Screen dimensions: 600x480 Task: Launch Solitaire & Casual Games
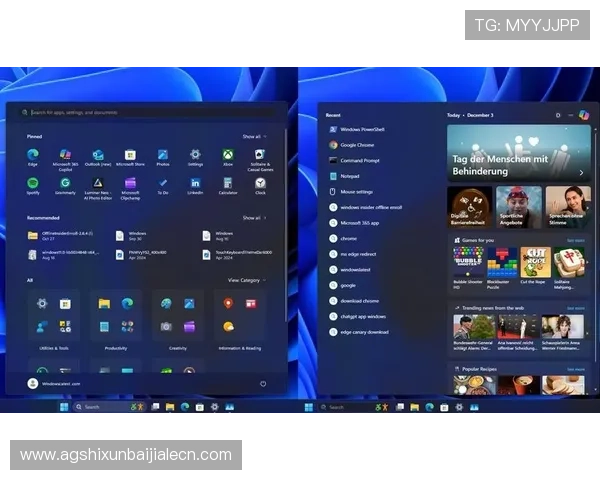click(260, 155)
